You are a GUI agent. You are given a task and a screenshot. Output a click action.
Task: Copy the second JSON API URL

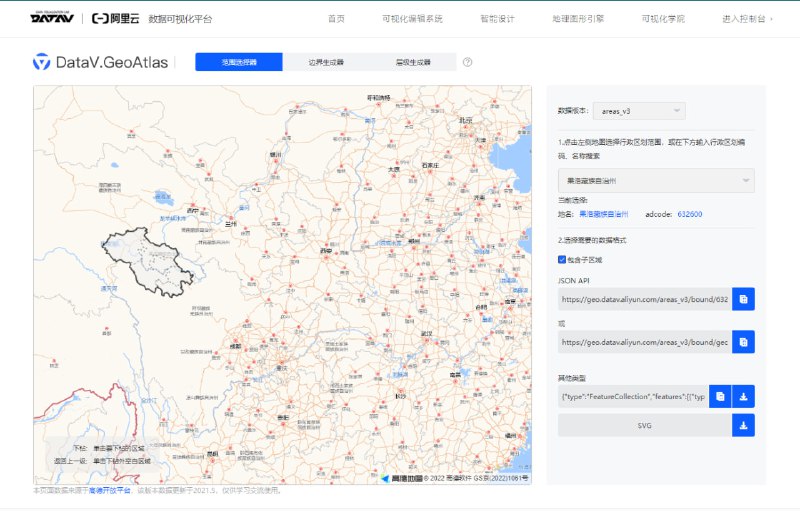[743, 342]
